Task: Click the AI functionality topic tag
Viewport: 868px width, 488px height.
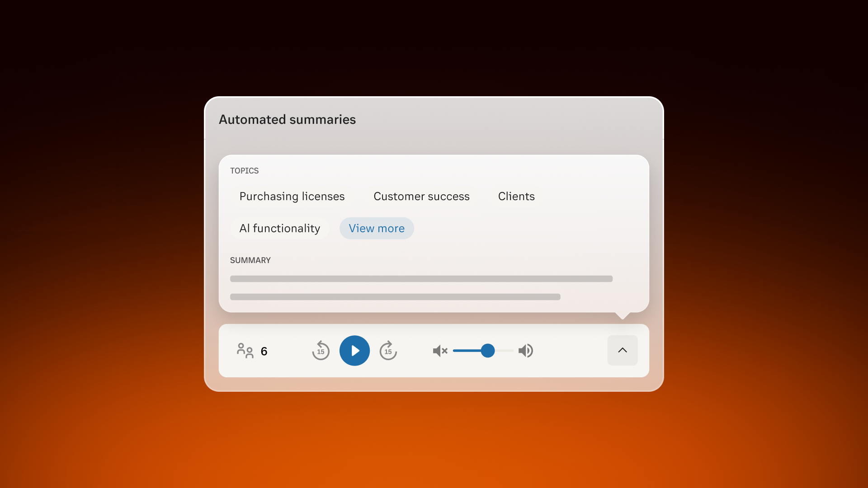Action: point(279,228)
